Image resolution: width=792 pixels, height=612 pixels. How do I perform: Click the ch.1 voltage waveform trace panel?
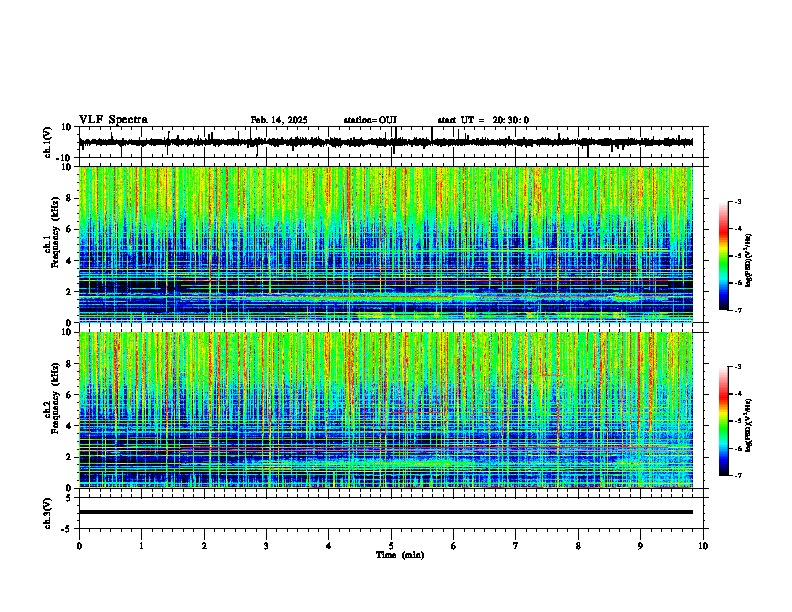(393, 142)
